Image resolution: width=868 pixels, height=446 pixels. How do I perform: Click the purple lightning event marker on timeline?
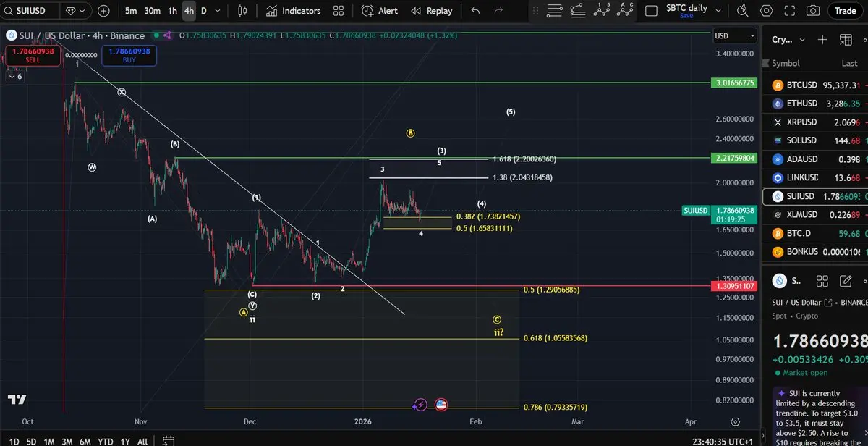(421, 405)
